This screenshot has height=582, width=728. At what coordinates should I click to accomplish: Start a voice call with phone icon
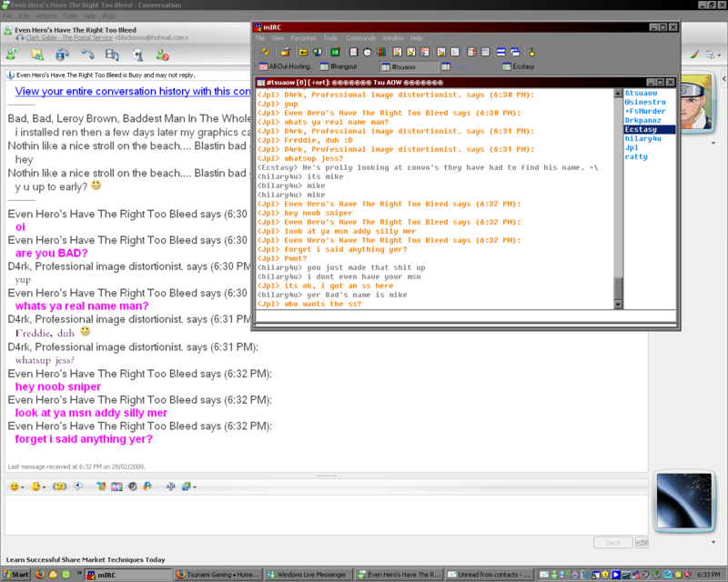[87, 55]
